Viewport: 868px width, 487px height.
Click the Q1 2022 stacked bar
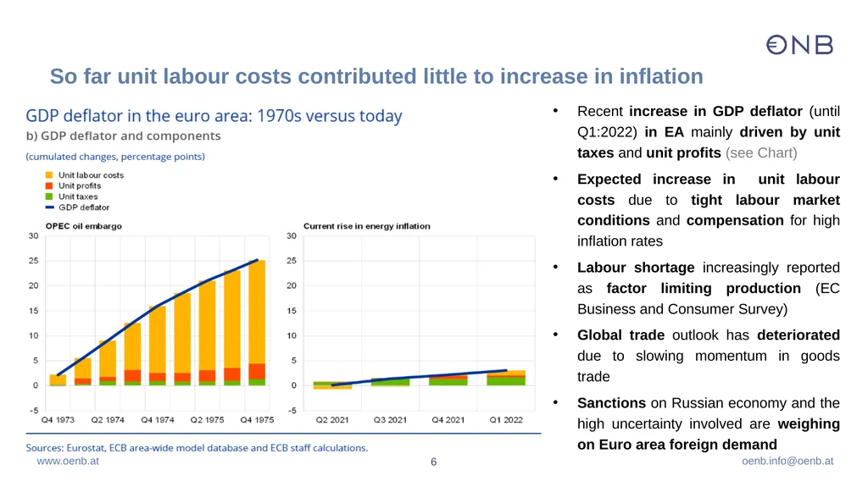click(506, 378)
